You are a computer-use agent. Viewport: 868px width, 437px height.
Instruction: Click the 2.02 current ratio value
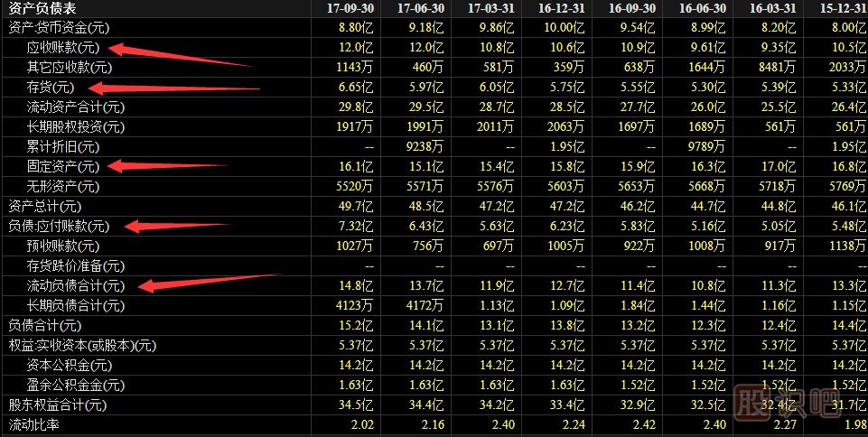click(359, 424)
